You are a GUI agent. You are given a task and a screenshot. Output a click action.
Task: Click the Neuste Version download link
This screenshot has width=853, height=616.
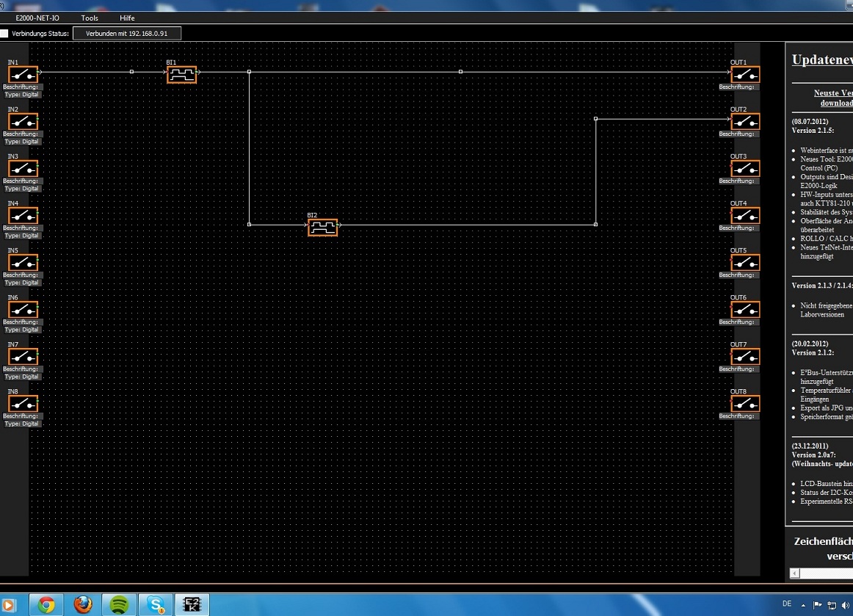834,98
